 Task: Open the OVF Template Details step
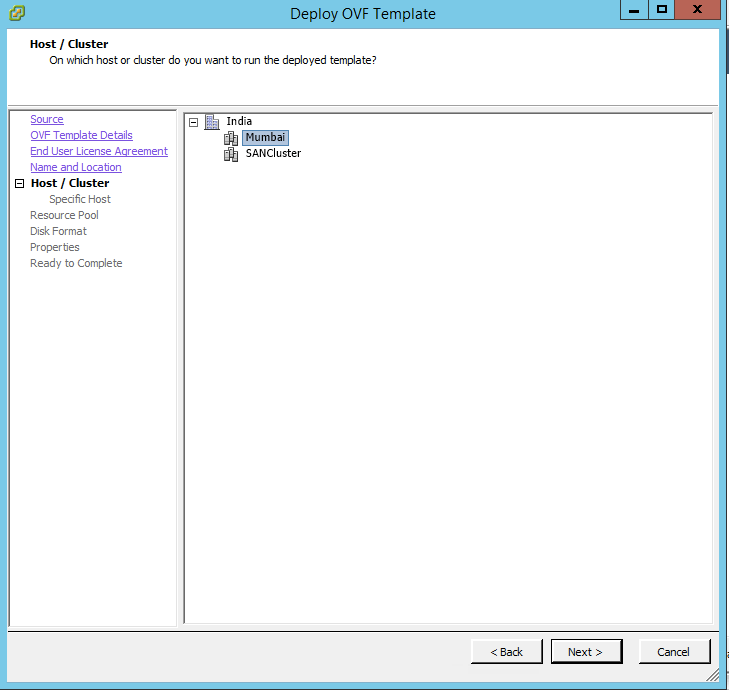[81, 135]
